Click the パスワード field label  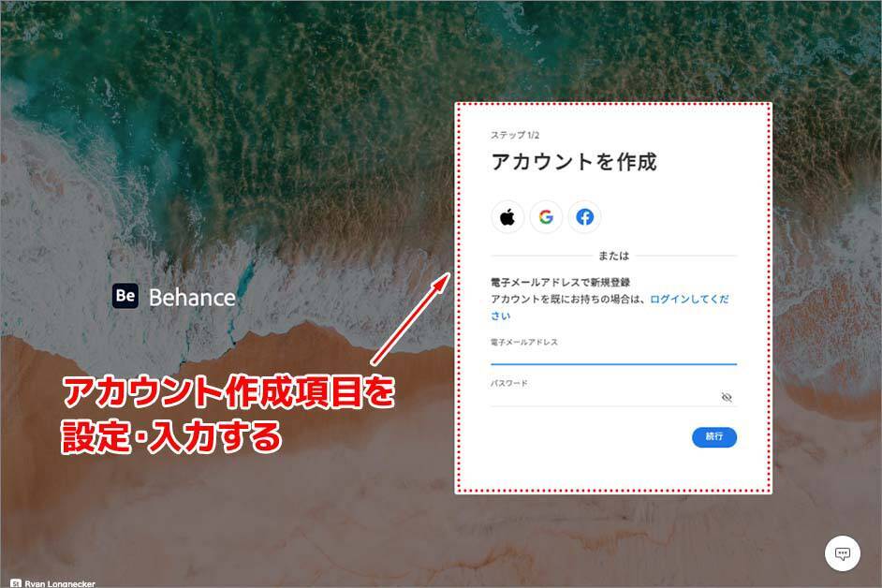tap(509, 383)
